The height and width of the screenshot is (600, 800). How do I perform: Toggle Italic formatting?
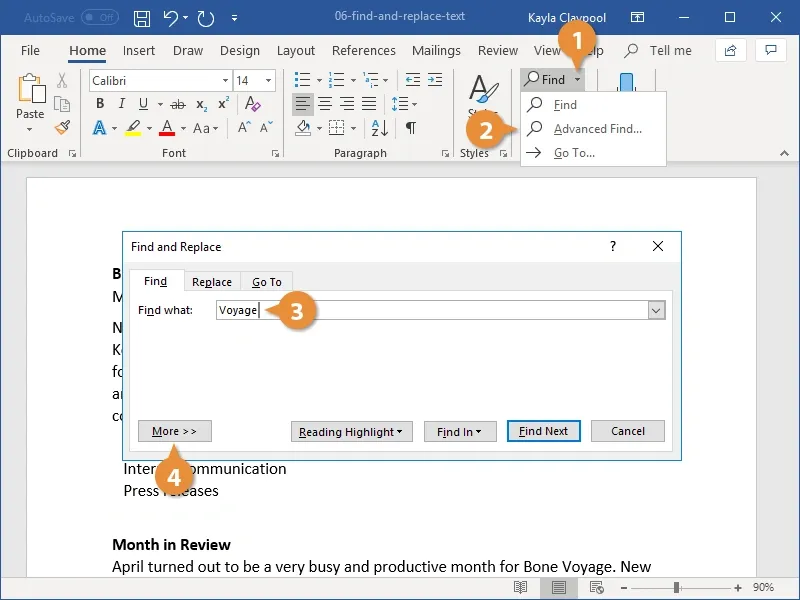(121, 104)
